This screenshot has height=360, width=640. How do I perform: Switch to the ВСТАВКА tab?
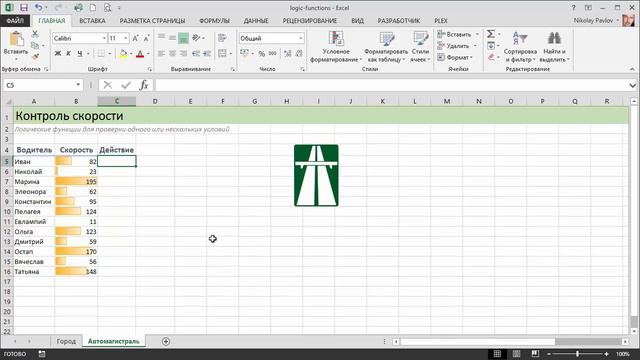coord(92,20)
